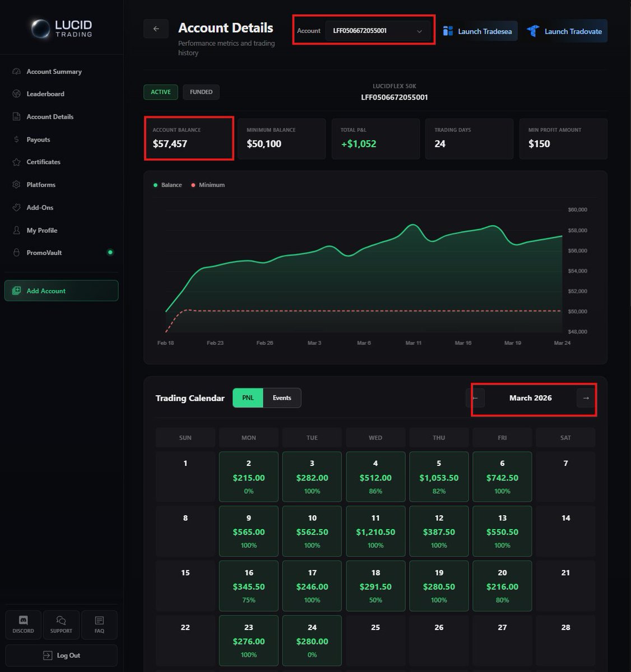The height and width of the screenshot is (672, 631).
Task: Switch calendar to Events view
Action: 282,398
